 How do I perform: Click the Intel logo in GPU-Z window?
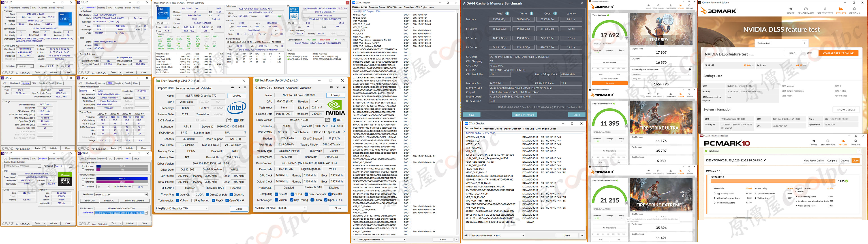pos(237,108)
